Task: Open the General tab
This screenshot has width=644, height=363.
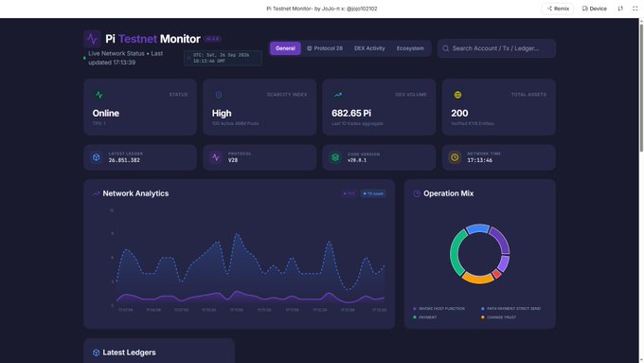Action: (285, 48)
